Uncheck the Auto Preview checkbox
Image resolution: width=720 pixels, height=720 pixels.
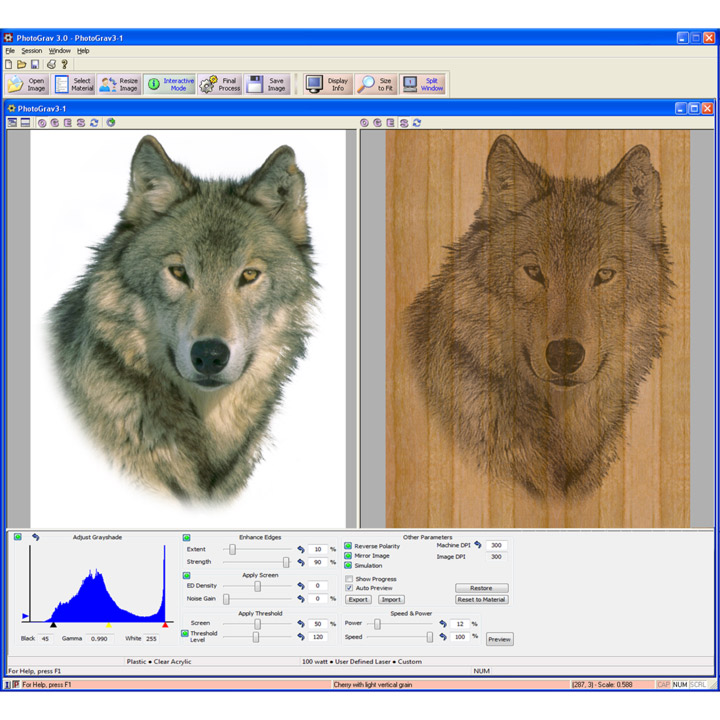pos(349,588)
